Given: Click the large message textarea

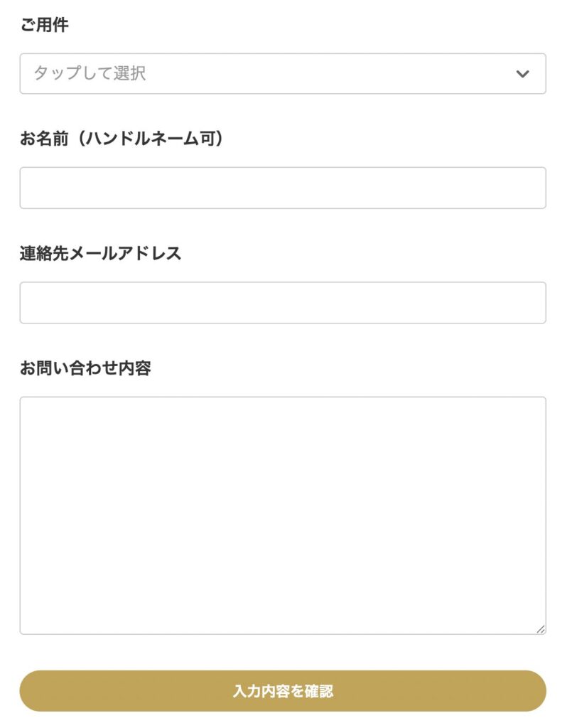Looking at the screenshot, I should coord(283,512).
